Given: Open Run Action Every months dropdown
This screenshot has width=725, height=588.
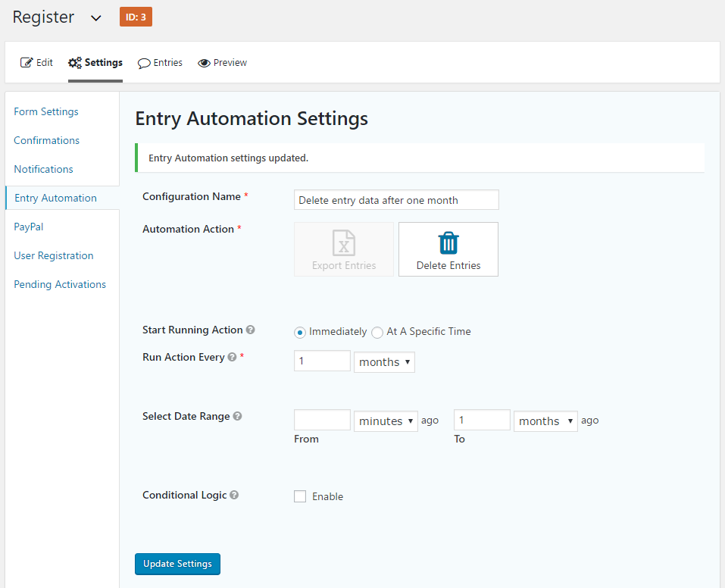Looking at the screenshot, I should click(384, 362).
